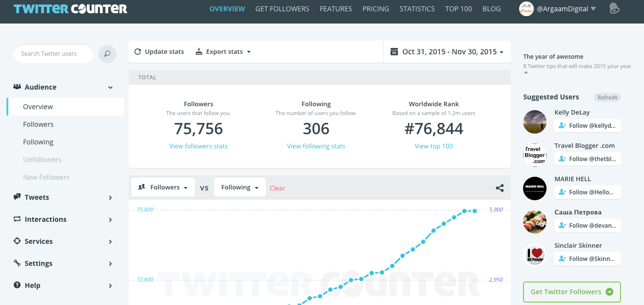Click the #76,844 worldwide rank value
Viewport: 644px width, 305px height.
pos(434,129)
